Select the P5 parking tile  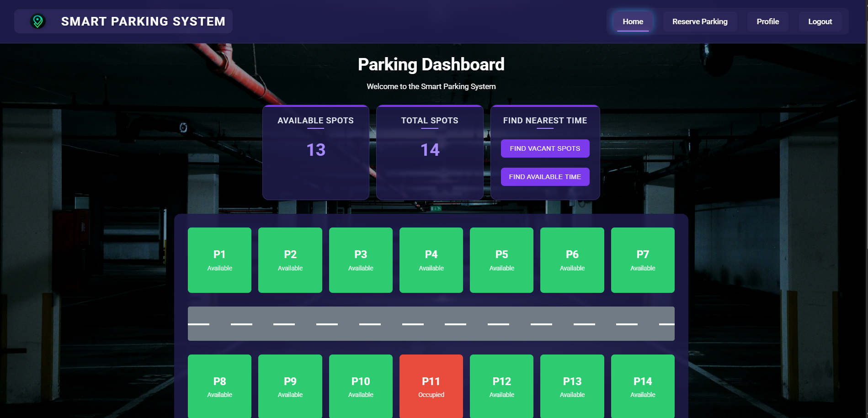(x=501, y=260)
